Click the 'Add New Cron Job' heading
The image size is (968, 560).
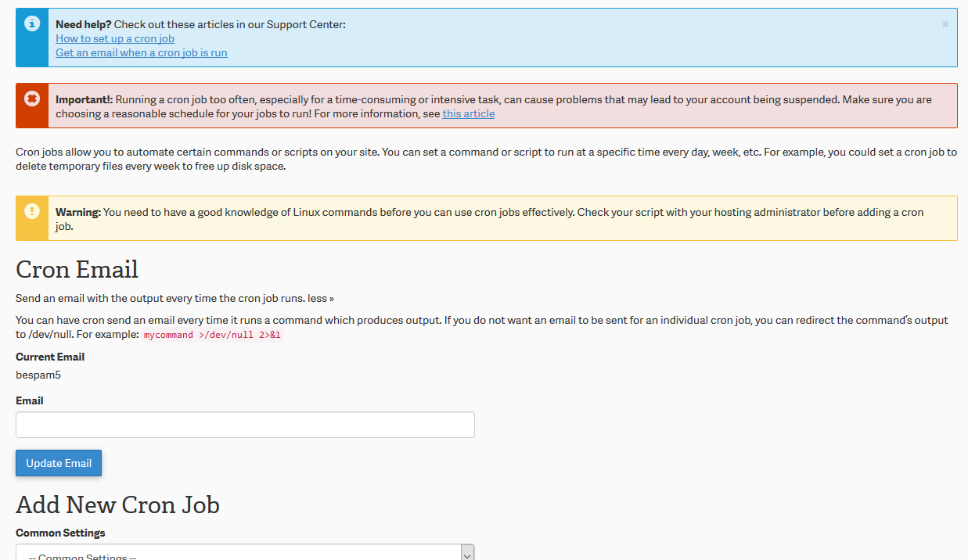pos(117,504)
